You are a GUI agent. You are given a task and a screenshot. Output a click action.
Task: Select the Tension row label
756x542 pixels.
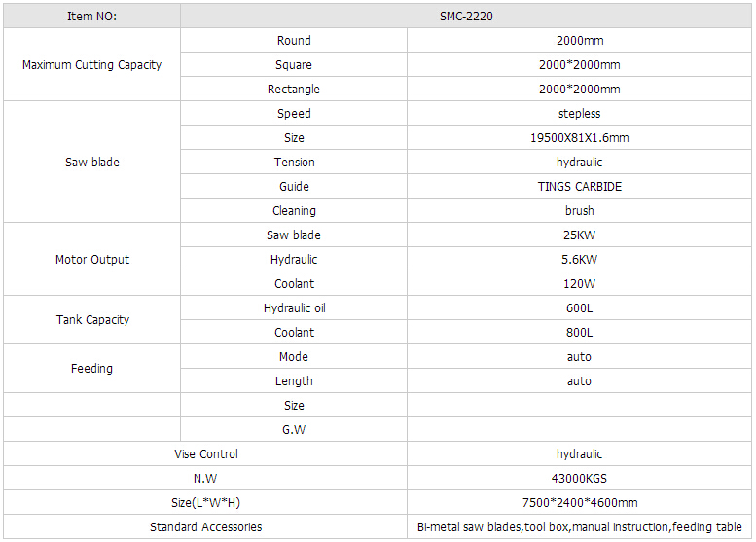[294, 163]
